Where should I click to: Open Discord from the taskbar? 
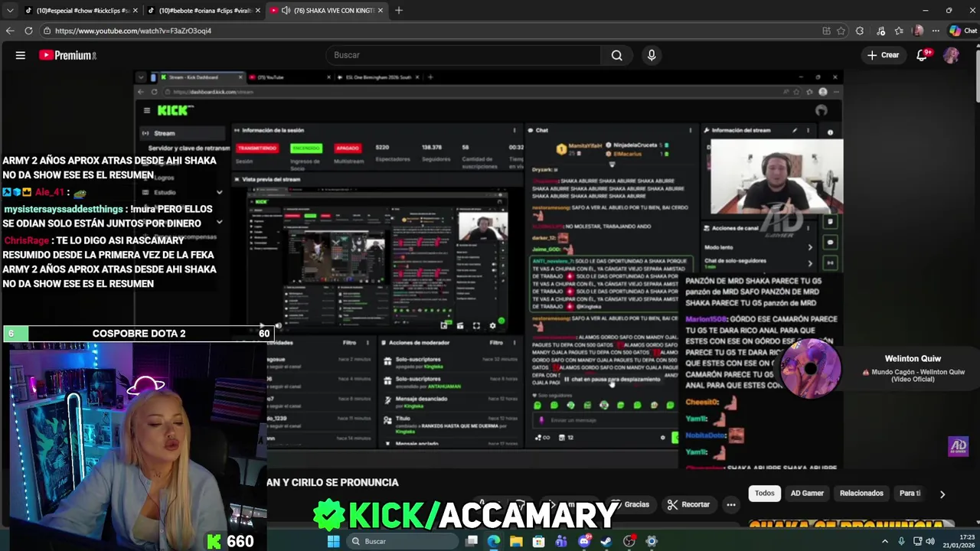pyautogui.click(x=584, y=541)
